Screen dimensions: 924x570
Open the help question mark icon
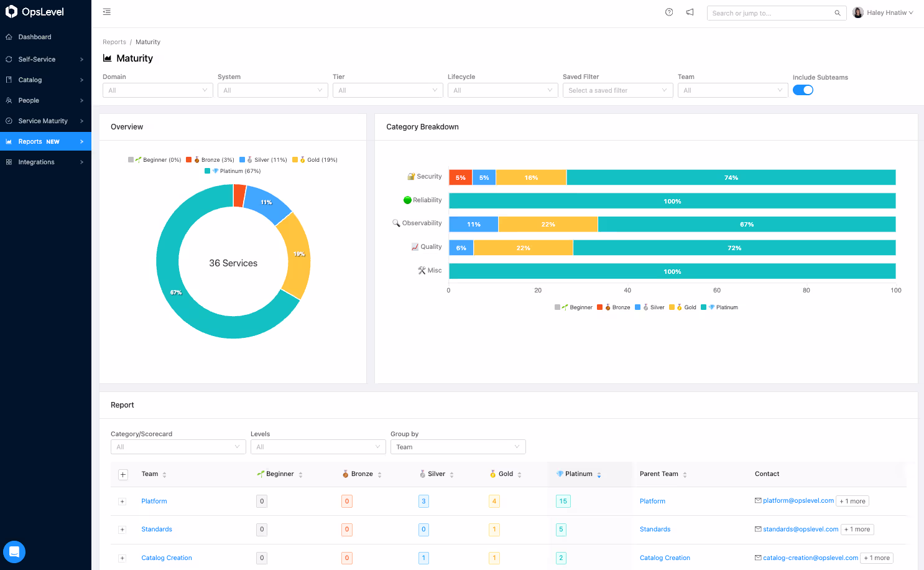[x=669, y=12]
